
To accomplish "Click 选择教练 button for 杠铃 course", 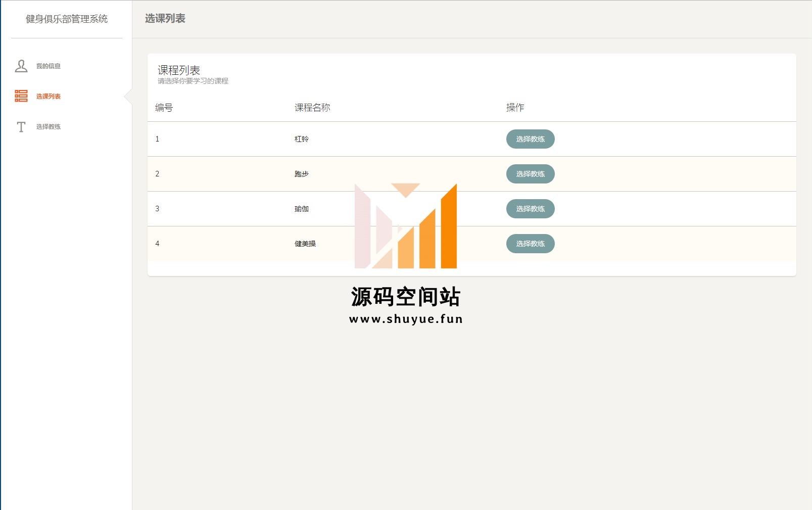I will [x=530, y=139].
